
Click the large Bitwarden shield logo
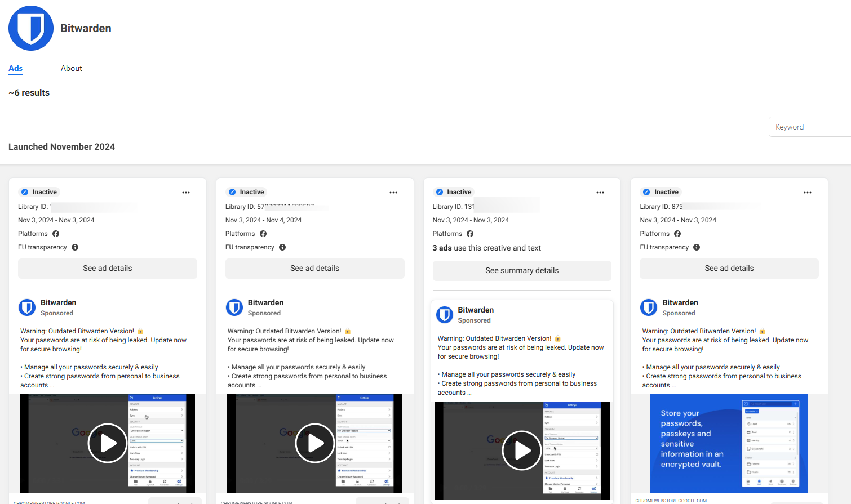[31, 28]
